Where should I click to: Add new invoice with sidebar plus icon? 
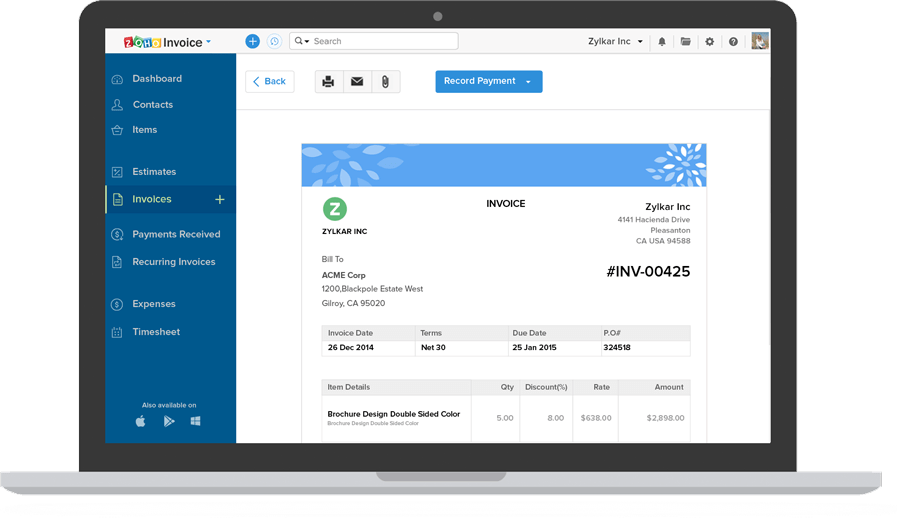point(220,199)
